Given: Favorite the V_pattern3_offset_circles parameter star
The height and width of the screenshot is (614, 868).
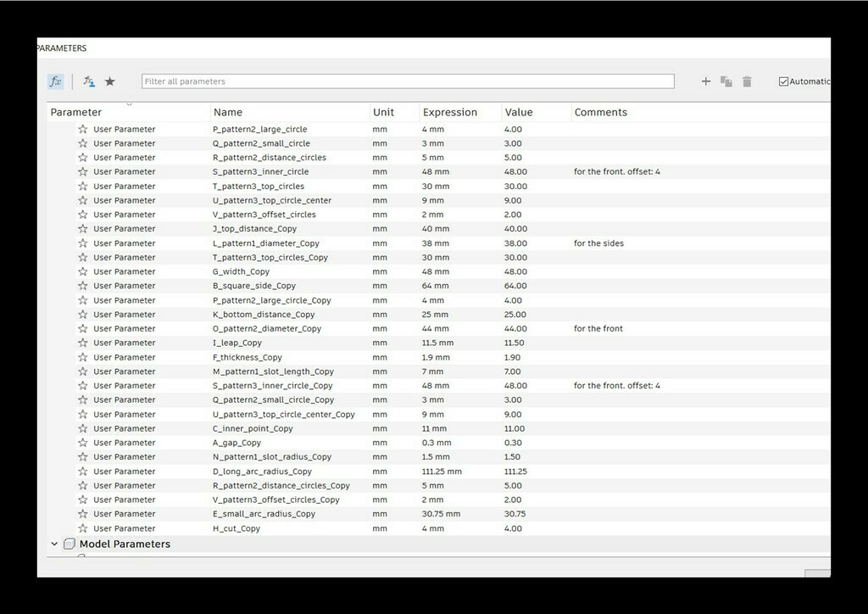Looking at the screenshot, I should [83, 215].
